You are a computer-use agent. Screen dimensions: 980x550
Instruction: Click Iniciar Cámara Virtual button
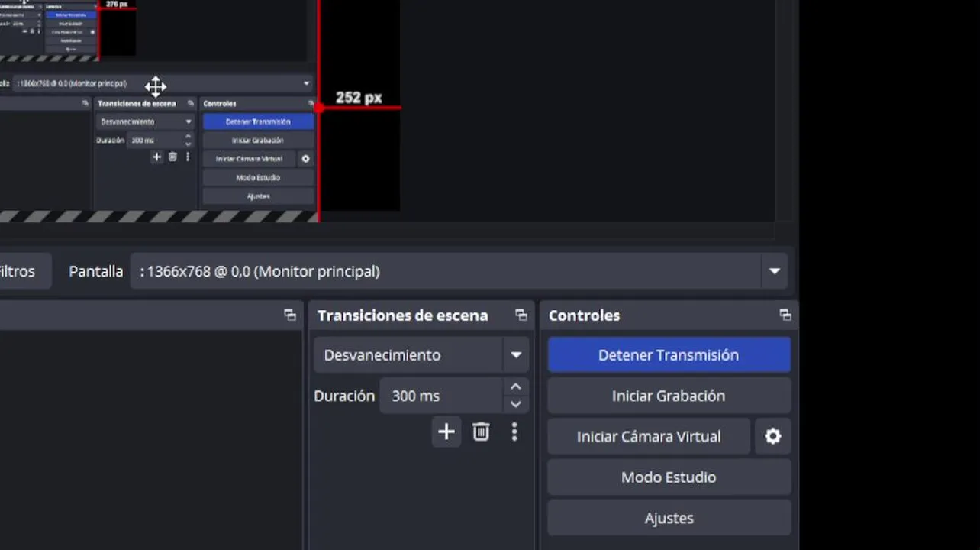[x=649, y=436]
